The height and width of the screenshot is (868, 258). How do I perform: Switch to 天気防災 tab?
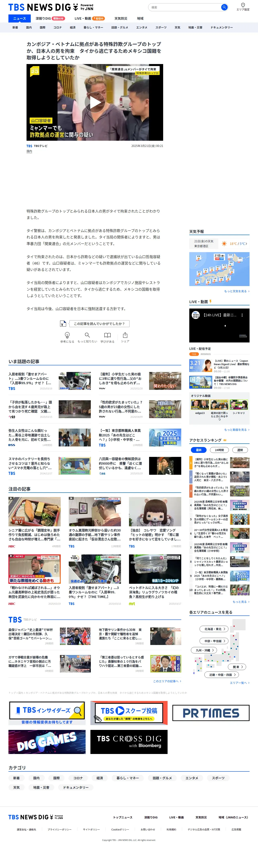click(121, 18)
